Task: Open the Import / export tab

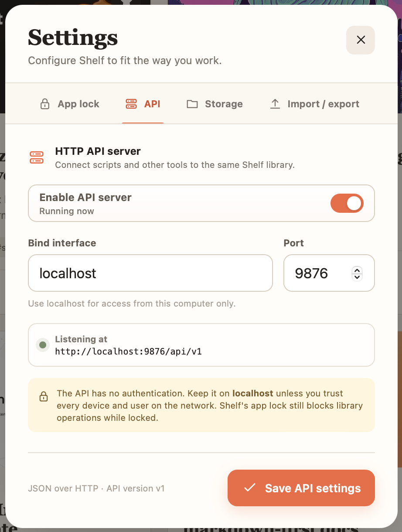Action: [314, 104]
